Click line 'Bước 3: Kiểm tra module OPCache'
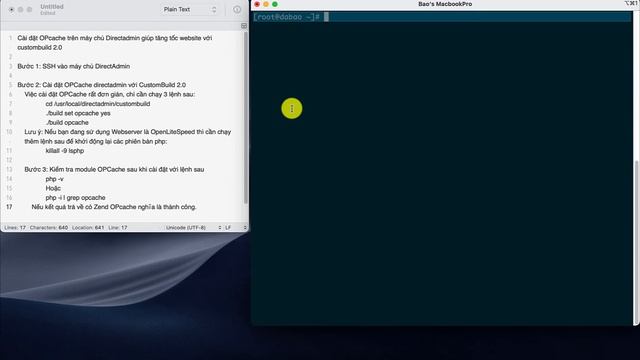 tap(114, 169)
